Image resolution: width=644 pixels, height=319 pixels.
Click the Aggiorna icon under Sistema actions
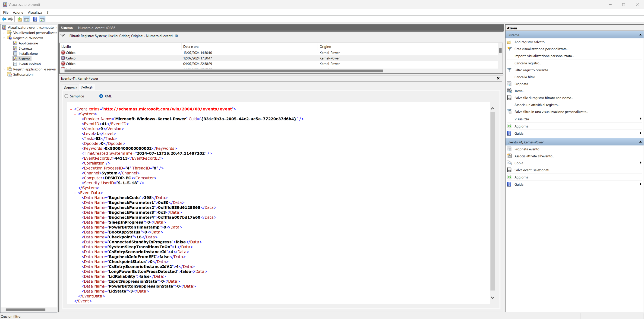click(509, 126)
